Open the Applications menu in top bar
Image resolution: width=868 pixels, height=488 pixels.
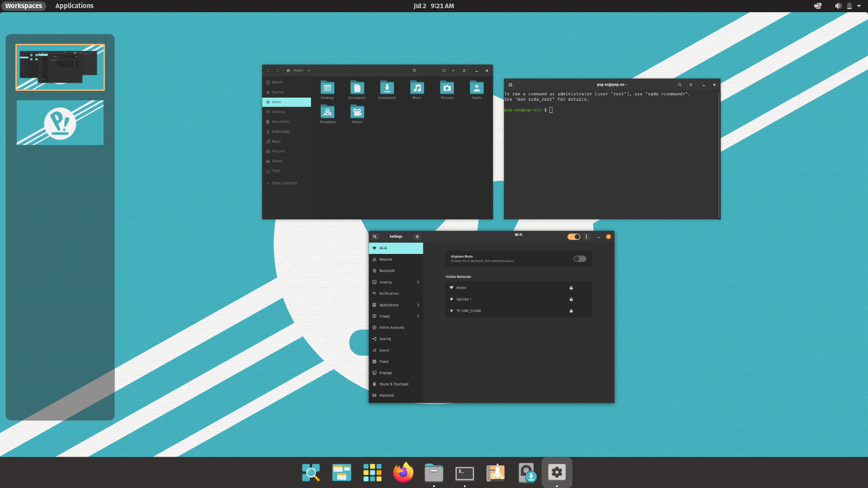click(74, 6)
